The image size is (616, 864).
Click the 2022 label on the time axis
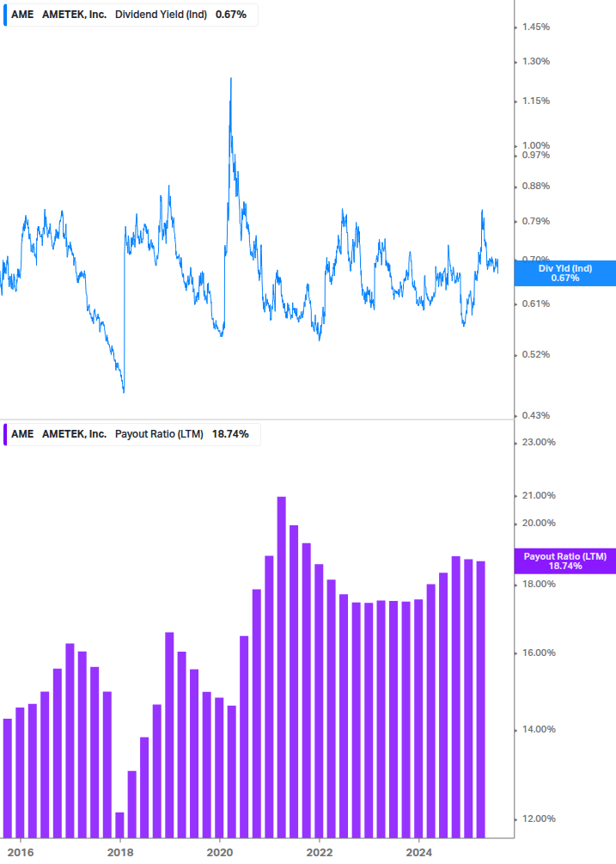(320, 853)
